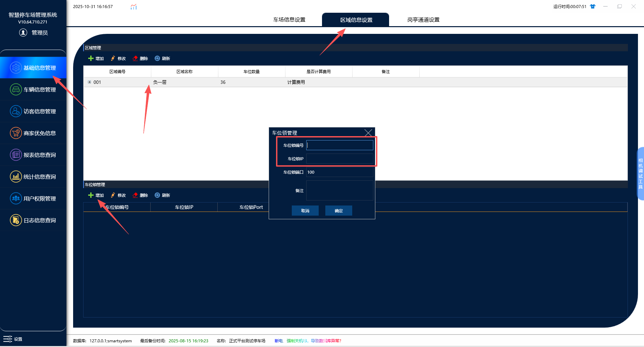The width and height of the screenshot is (644, 347).
Task: Click the database warning message in status bar
Action: tap(308, 341)
